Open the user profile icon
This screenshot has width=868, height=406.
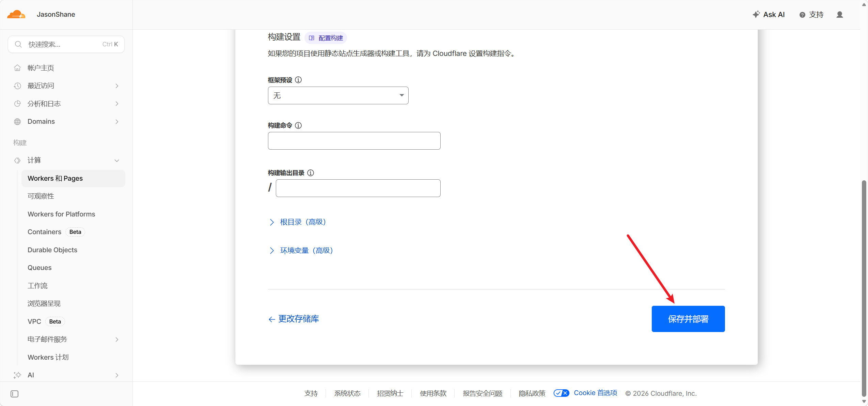[x=839, y=15]
